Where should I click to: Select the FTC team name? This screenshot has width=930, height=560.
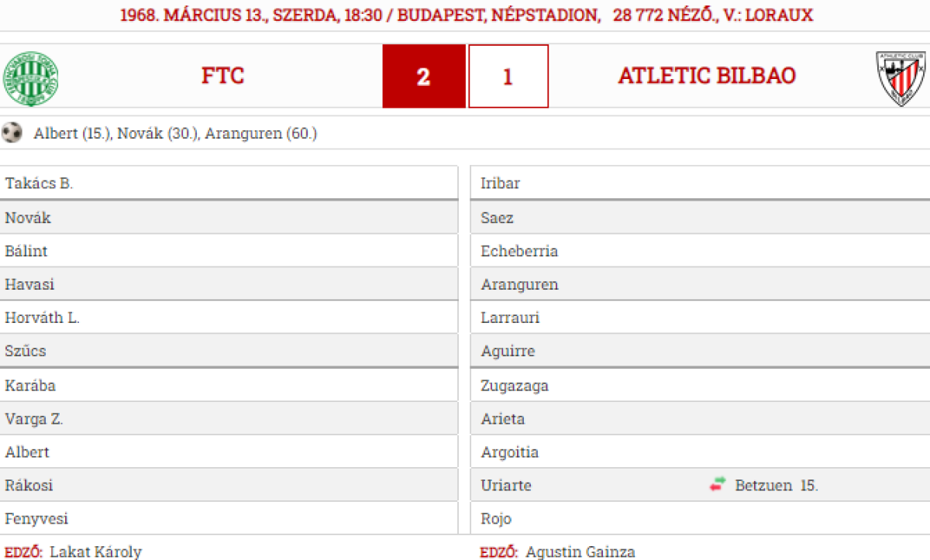pyautogui.click(x=222, y=76)
